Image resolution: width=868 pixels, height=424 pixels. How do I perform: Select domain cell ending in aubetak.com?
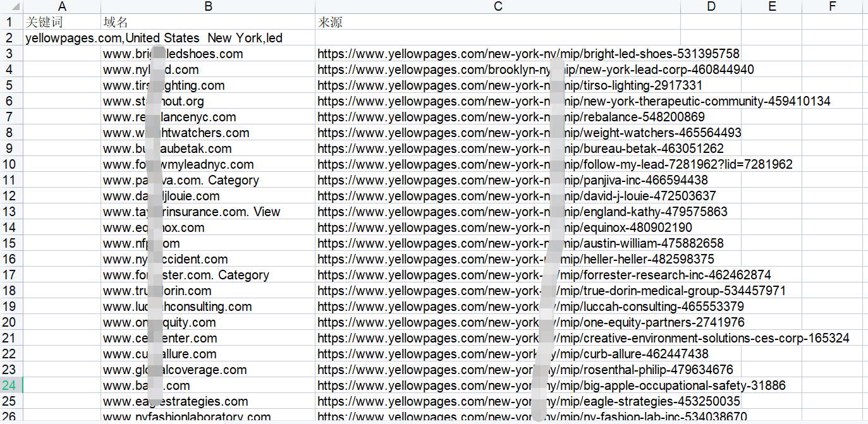(x=208, y=148)
